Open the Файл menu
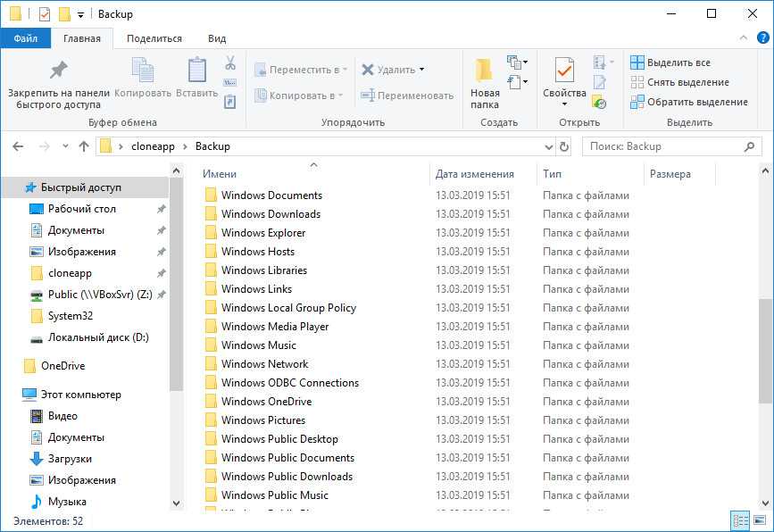 coord(25,38)
